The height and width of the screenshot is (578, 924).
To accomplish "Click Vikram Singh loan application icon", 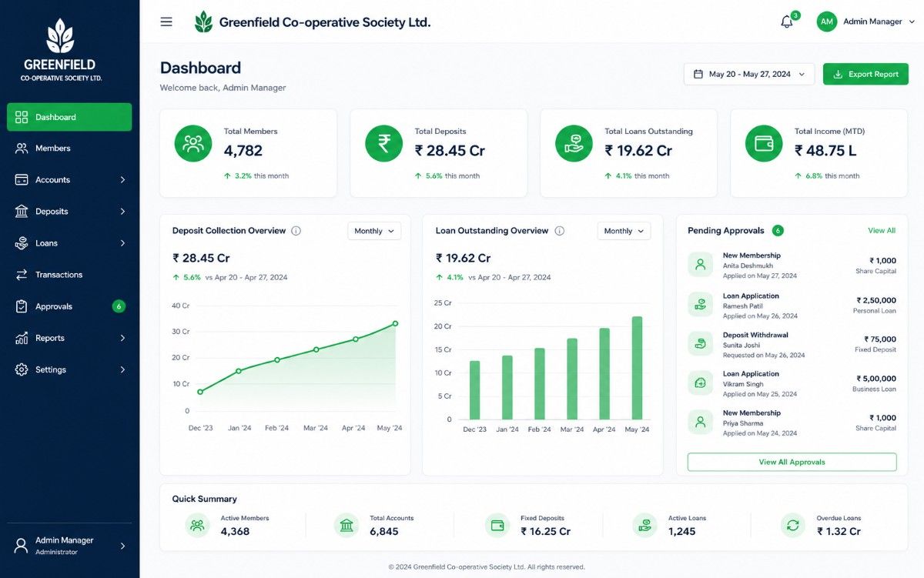I will (700, 383).
